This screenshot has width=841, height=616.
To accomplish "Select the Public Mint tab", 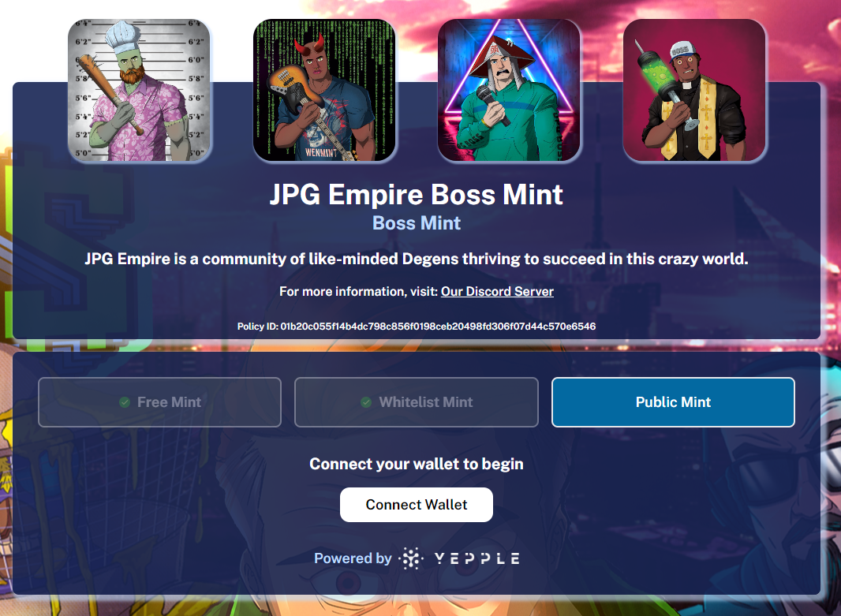I will [673, 402].
